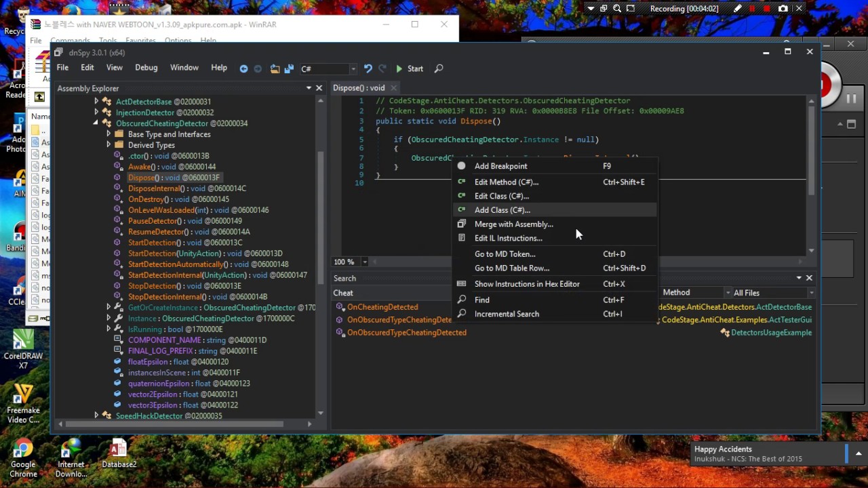868x488 pixels.
Task: Click the Assembly Explorer horizontal scrollbar
Action: pos(174,424)
